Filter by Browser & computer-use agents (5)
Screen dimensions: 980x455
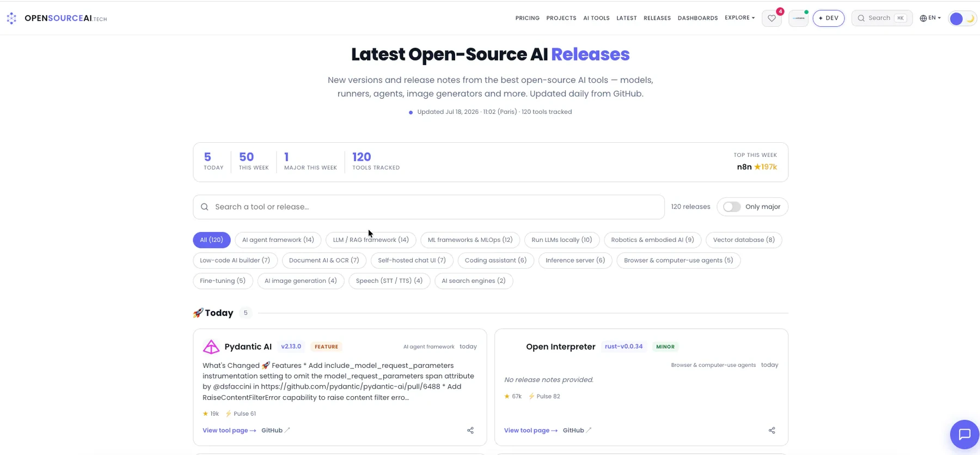click(x=678, y=260)
